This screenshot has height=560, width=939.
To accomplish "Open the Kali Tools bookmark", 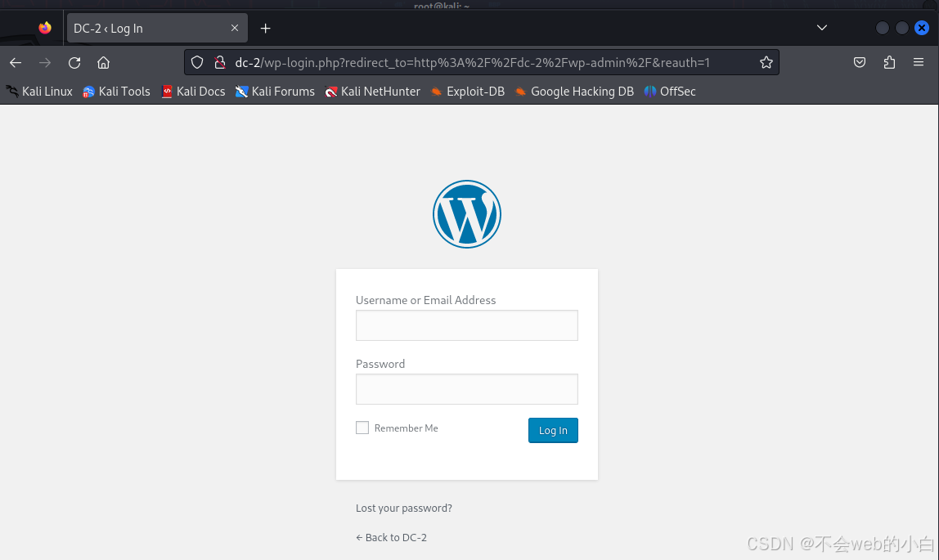I will pos(116,92).
